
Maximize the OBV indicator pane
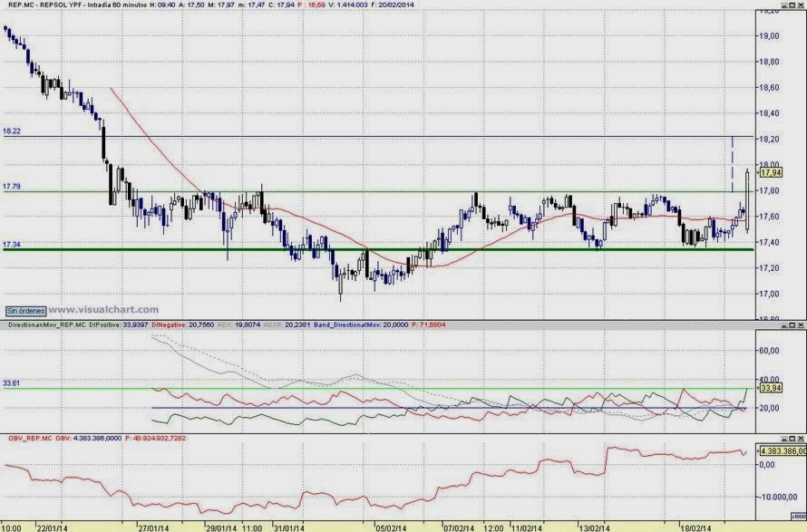pos(792,439)
